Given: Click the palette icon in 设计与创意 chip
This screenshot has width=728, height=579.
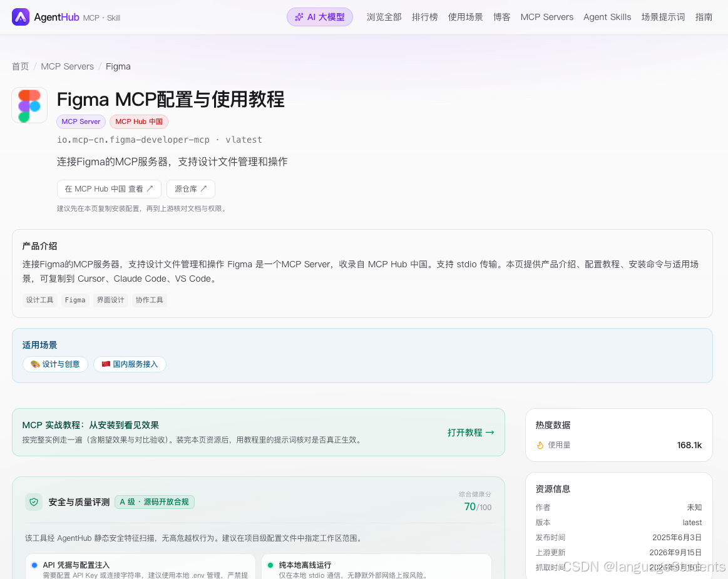Looking at the screenshot, I should (x=35, y=364).
